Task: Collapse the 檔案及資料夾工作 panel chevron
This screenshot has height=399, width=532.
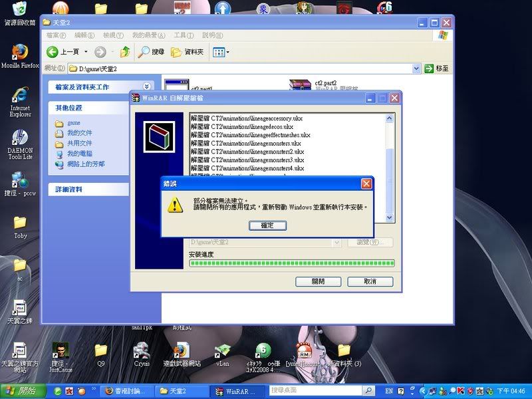Action: [x=148, y=86]
